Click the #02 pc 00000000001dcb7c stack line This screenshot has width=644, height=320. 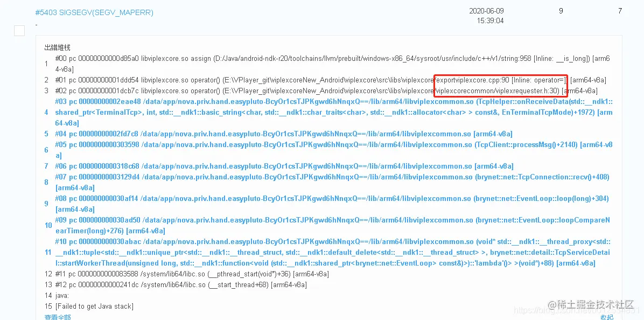[x=326, y=91]
